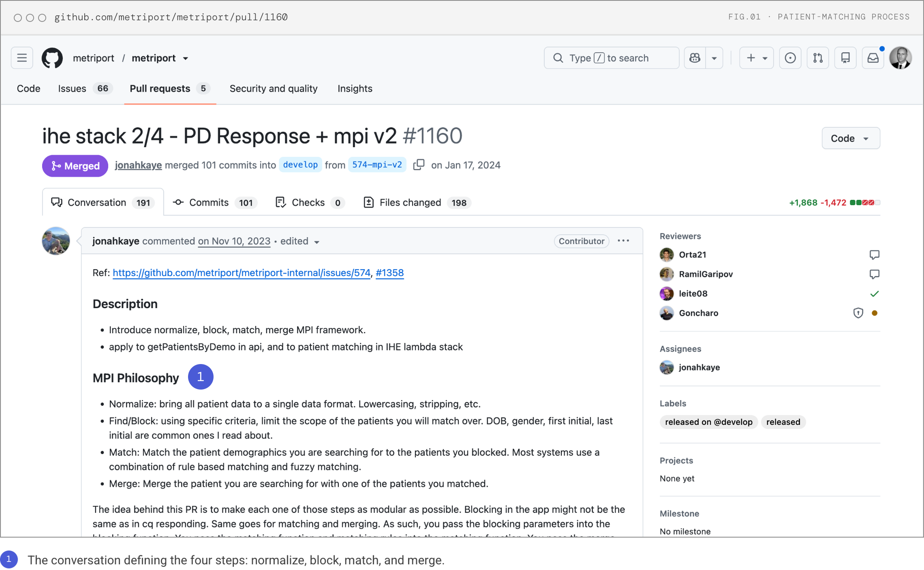Open assignee jonahkaye's name

(699, 367)
